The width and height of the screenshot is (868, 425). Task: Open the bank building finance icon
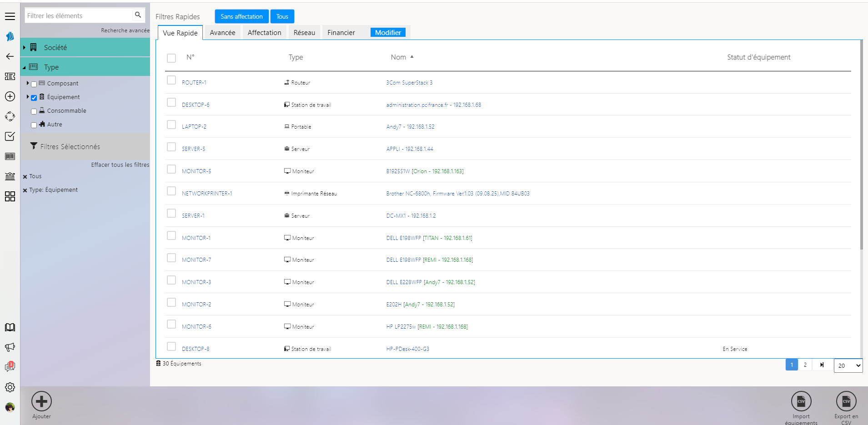10,176
